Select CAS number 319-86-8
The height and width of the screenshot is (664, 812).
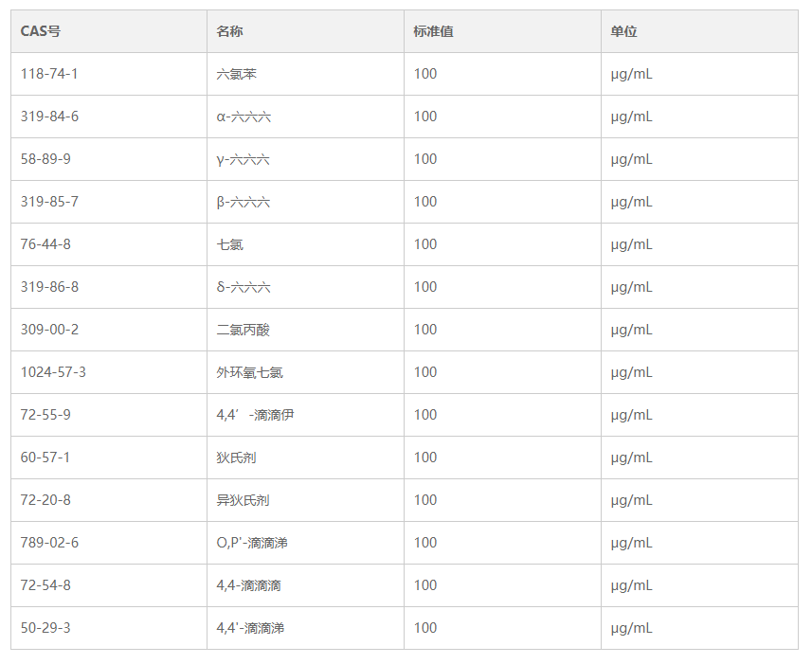pyautogui.click(x=49, y=287)
